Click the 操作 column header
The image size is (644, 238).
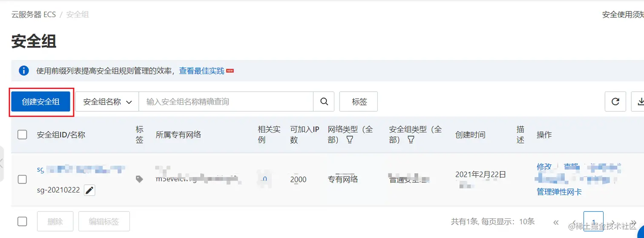click(544, 135)
